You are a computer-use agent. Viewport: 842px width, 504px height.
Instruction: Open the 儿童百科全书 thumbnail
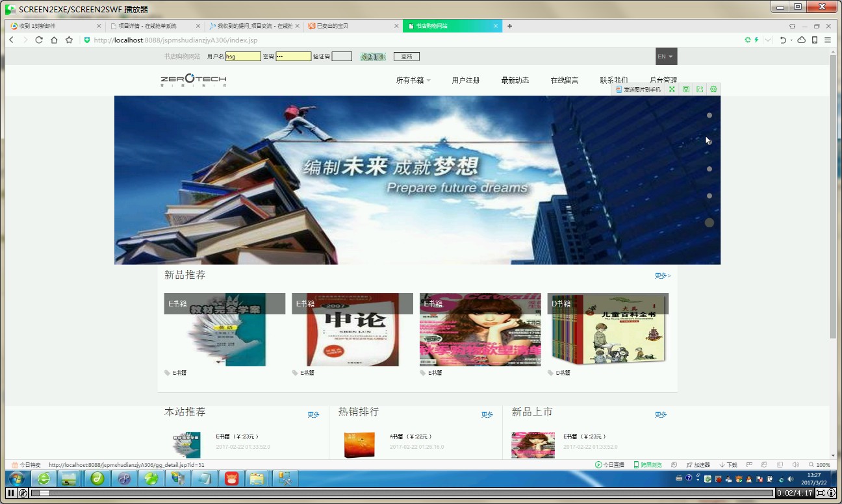pos(608,329)
